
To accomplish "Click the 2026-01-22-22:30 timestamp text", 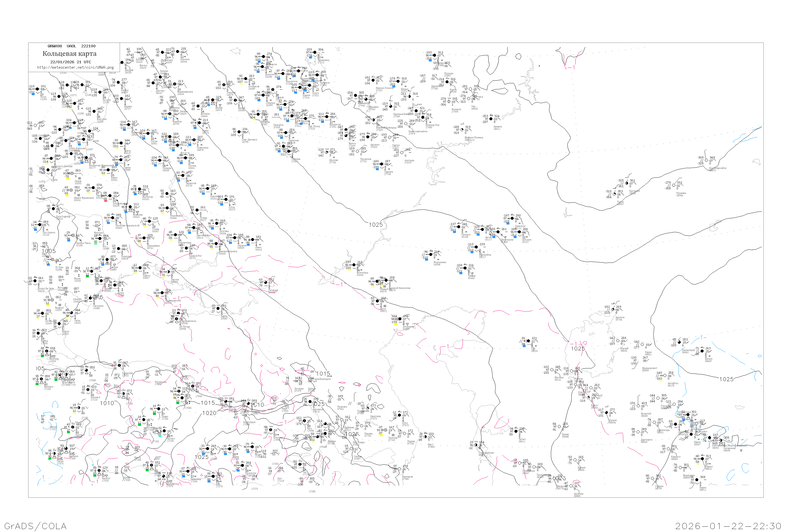I will point(728,526).
